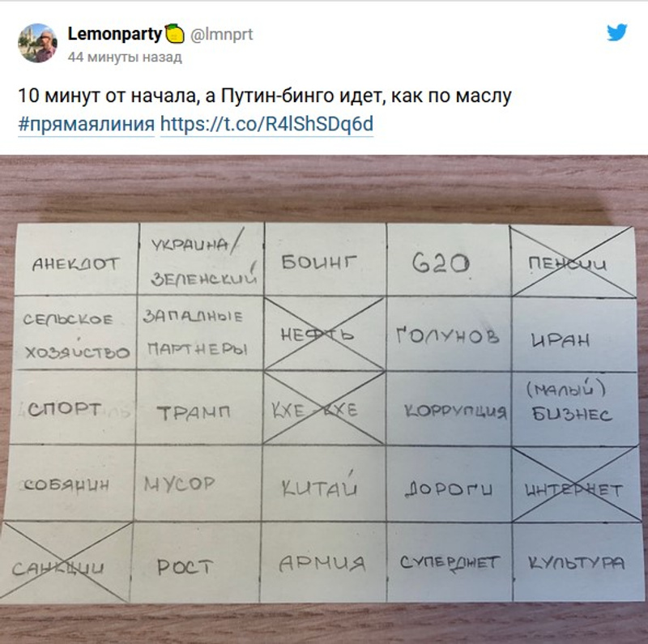The image size is (648, 644).
Task: Click the lemon emoji beside Lemonparty
Action: tap(175, 34)
